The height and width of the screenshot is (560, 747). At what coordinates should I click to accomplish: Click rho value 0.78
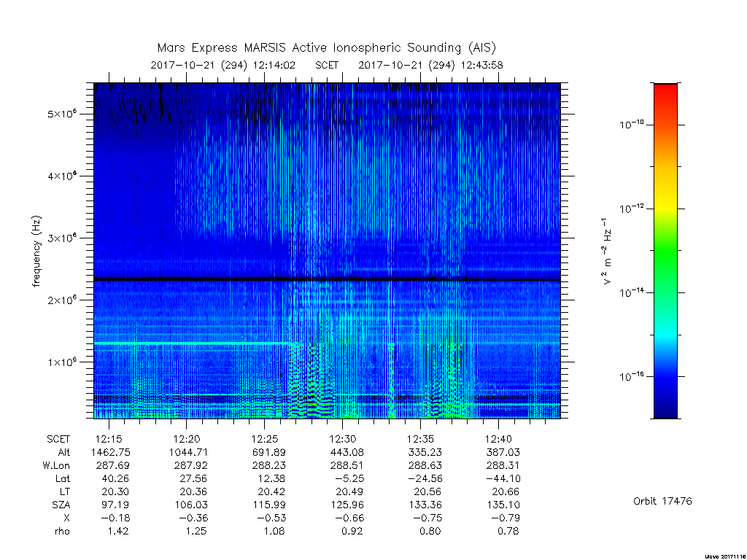pos(508,531)
